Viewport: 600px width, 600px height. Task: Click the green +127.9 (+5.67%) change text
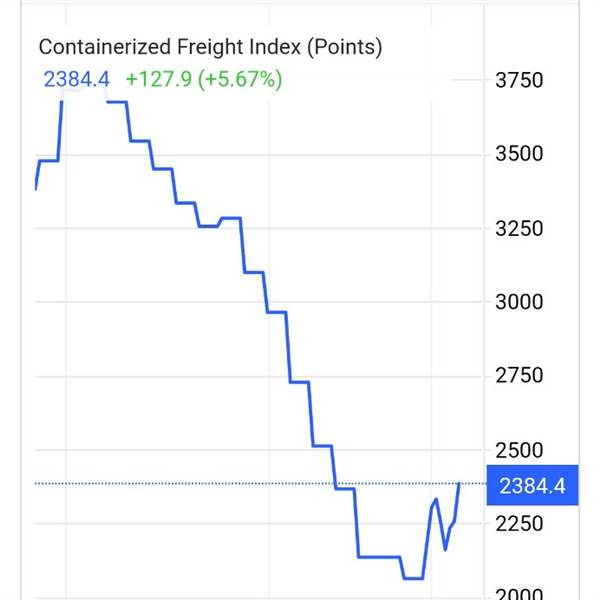[203, 79]
